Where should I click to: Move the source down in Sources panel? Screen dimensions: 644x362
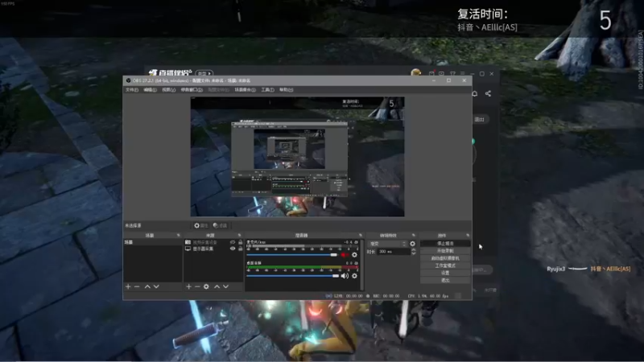(225, 286)
